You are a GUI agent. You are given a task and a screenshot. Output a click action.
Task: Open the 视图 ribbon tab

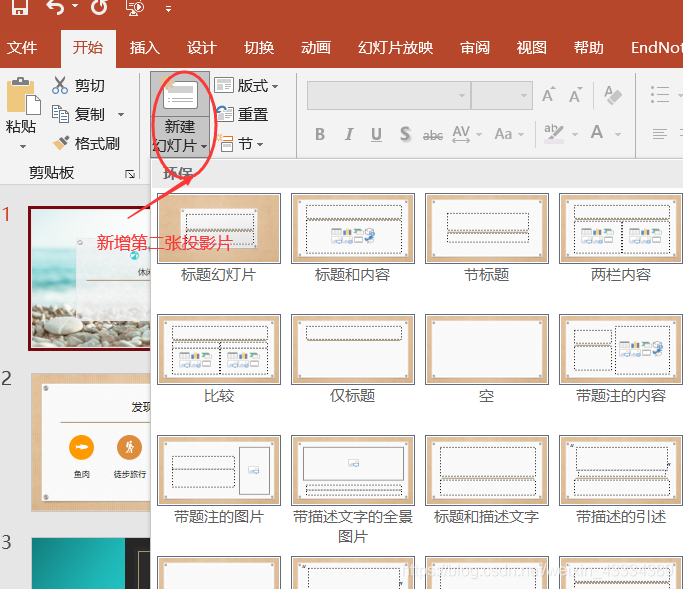tap(531, 47)
